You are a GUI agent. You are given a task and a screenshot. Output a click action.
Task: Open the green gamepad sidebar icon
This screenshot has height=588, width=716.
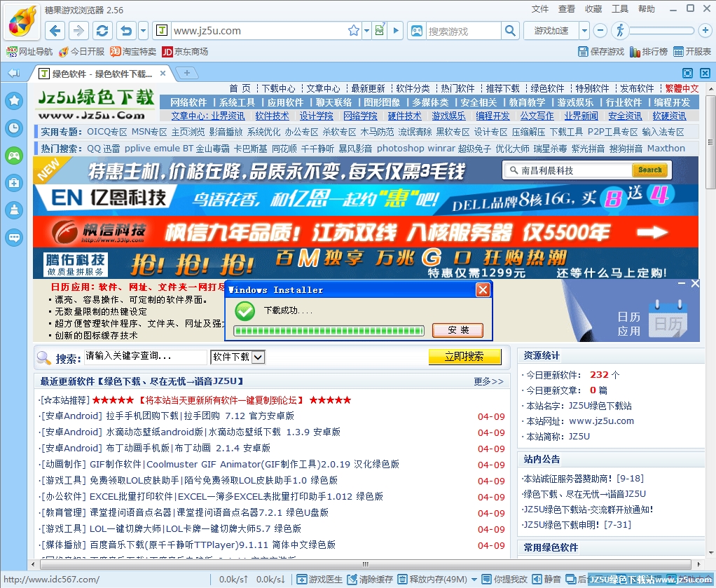14,156
